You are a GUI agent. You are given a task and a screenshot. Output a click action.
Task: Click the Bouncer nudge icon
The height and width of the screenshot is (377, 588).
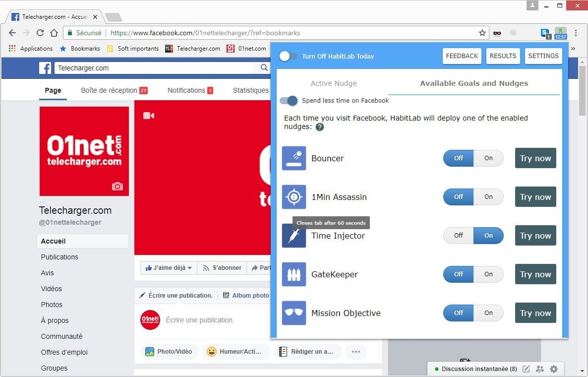click(294, 158)
